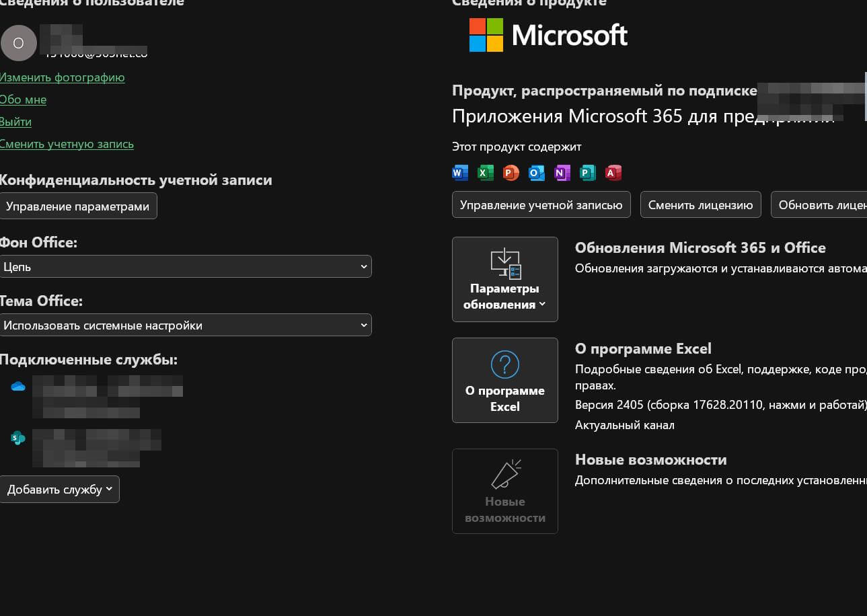Click the Excel app icon
Image resolution: width=867 pixels, height=616 pixels.
486,173
